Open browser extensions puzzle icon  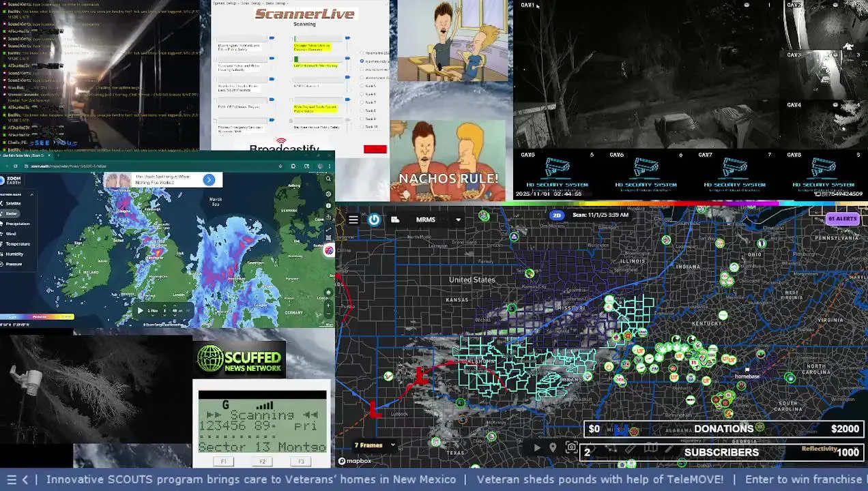(x=293, y=166)
